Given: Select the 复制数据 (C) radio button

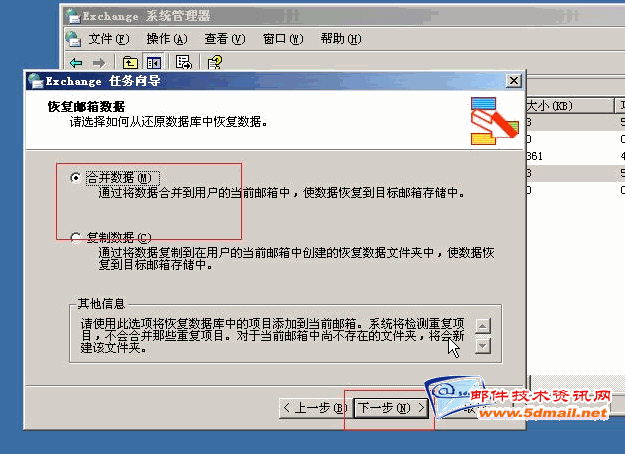Looking at the screenshot, I should (76, 238).
